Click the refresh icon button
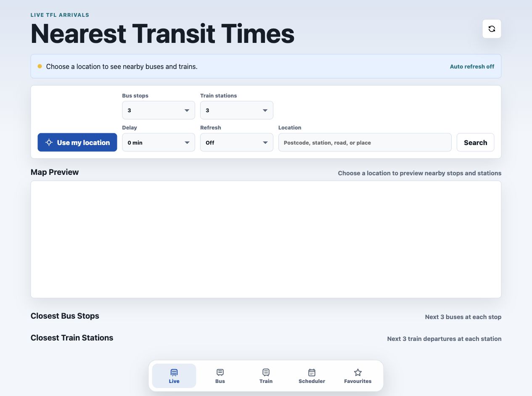Screen dimensions: 532x396 point(492,29)
